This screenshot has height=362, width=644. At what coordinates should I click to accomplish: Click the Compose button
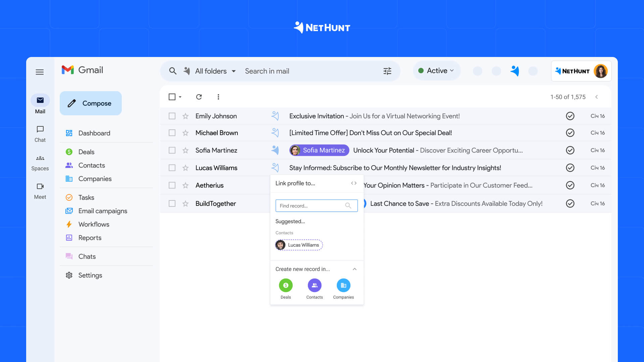(x=91, y=103)
